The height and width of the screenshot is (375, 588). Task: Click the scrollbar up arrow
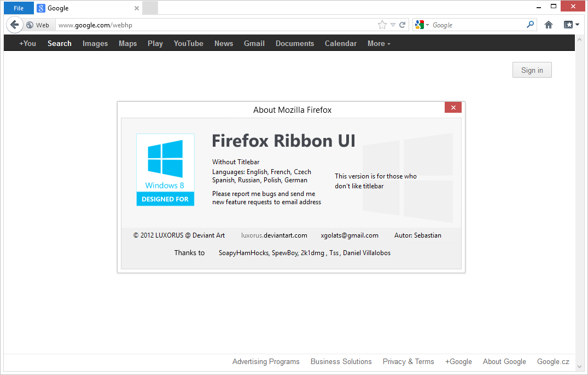[579, 39]
